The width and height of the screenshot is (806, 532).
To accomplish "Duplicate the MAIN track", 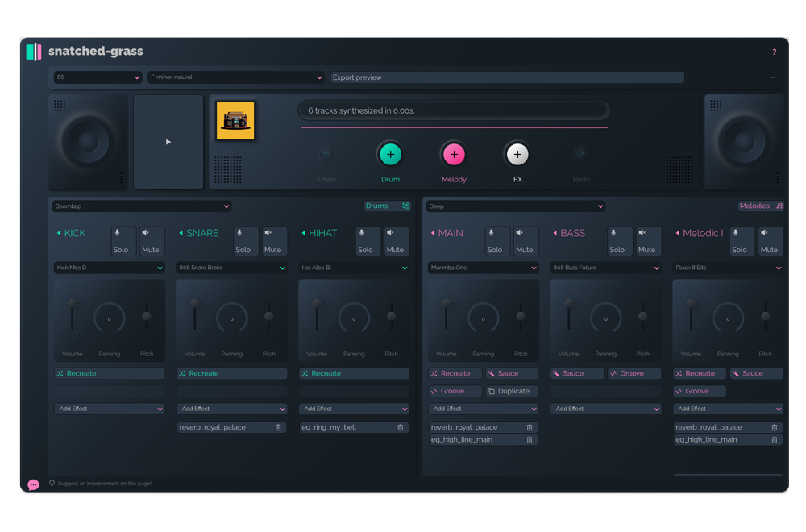I will pyautogui.click(x=511, y=390).
